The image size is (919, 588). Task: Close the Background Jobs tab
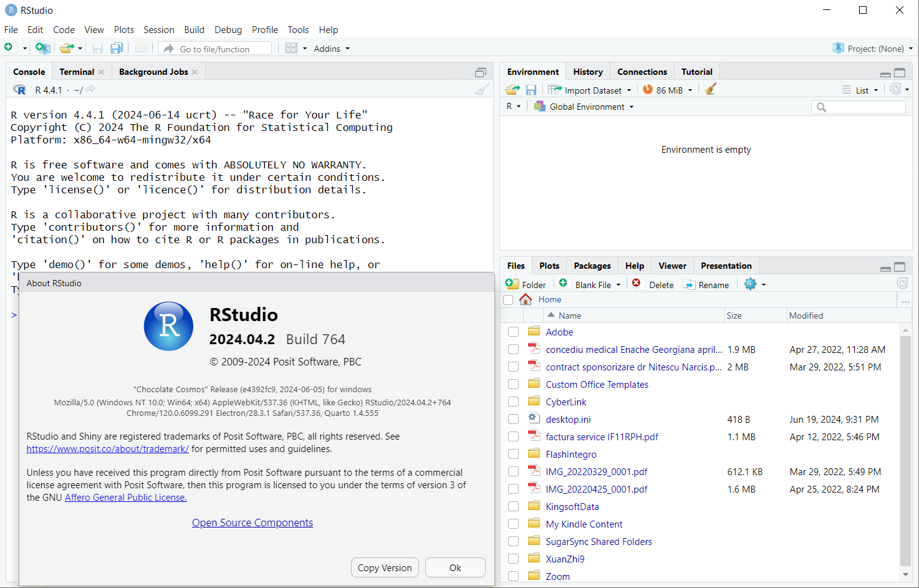[x=195, y=72]
